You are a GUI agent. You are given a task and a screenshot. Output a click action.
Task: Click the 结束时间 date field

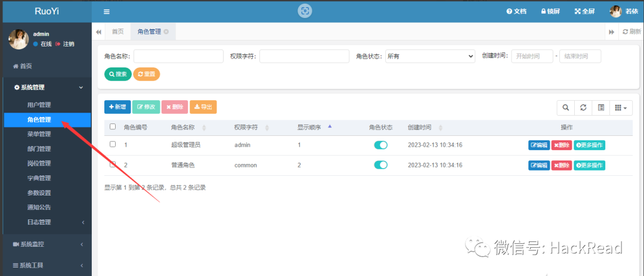pos(580,56)
